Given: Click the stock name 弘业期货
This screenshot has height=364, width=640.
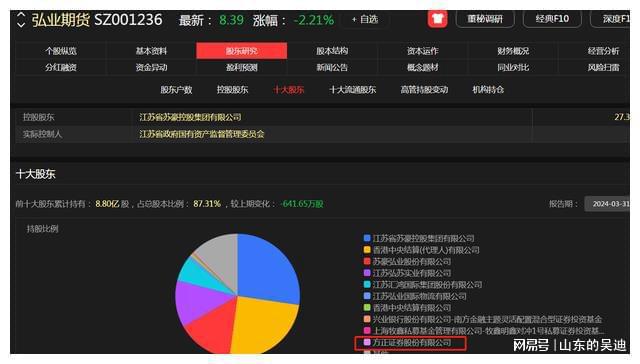Looking at the screenshot, I should pos(60,20).
